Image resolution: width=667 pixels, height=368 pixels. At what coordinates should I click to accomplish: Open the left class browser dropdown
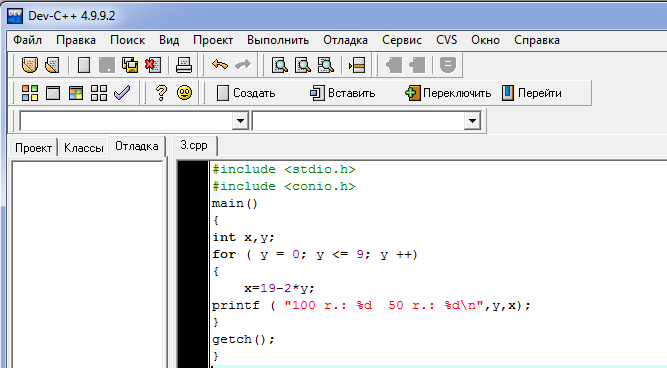[240, 121]
